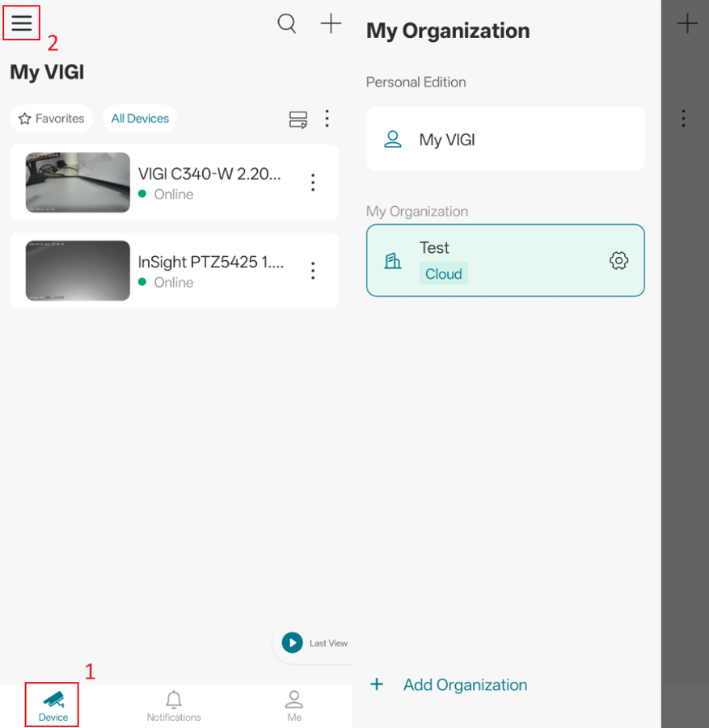The image size is (709, 728).
Task: Open three-dot menu for InSight PTZ5425
Action: click(x=313, y=271)
